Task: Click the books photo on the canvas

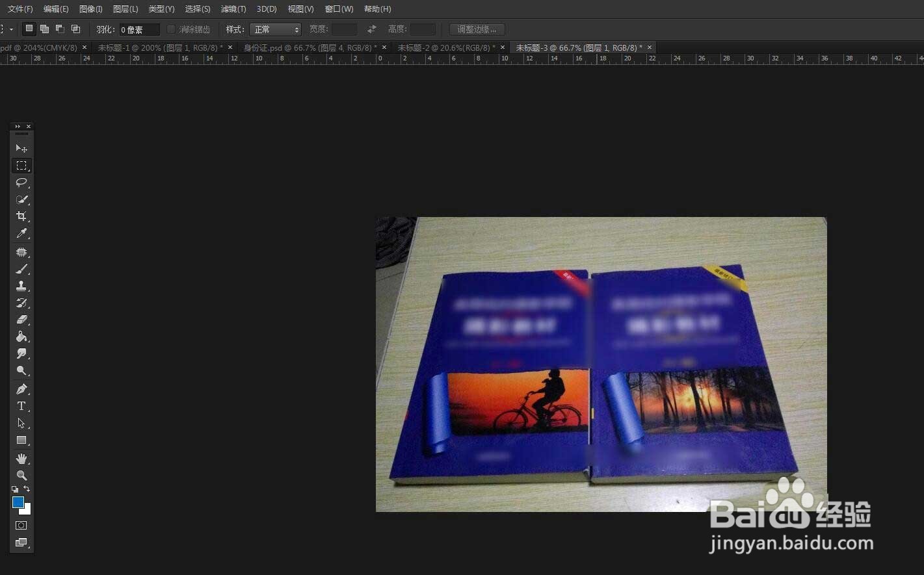Action: tap(601, 364)
